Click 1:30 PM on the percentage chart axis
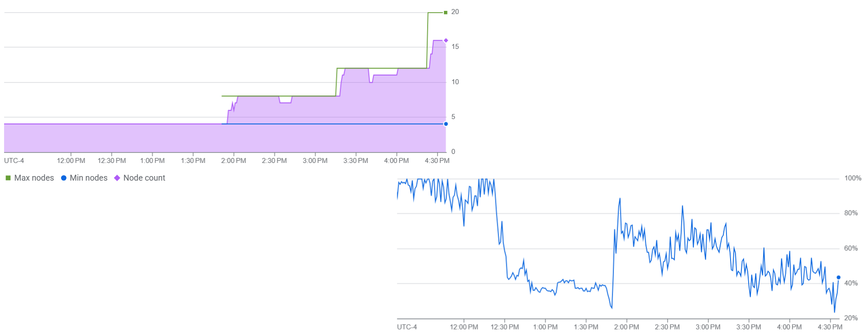 586,327
